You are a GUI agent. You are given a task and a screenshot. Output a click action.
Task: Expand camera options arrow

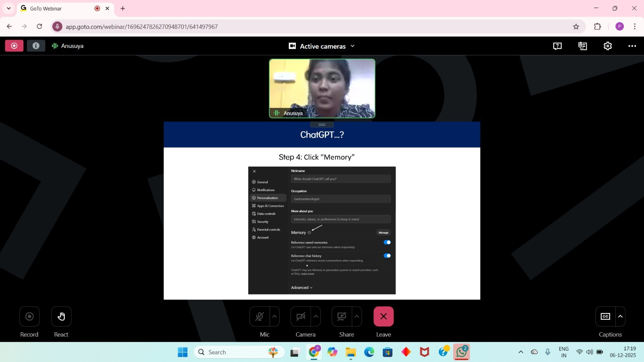[316, 317]
